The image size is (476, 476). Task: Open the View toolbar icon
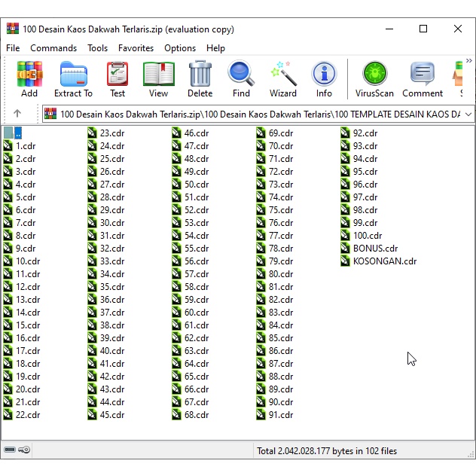158,79
